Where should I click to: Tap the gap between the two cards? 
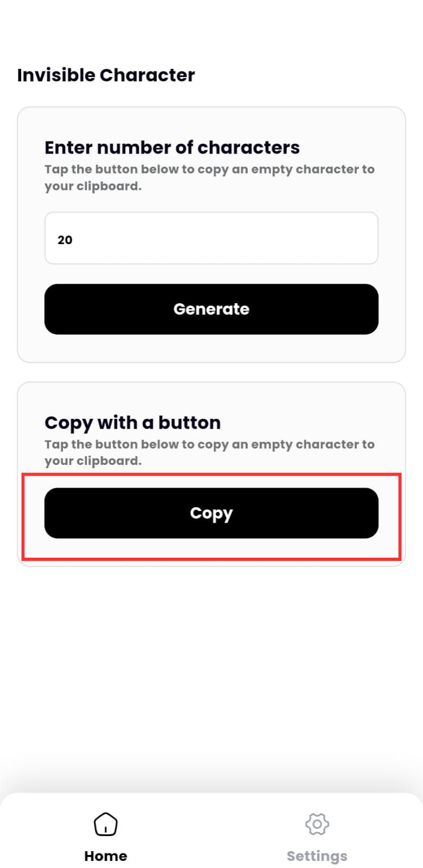(x=211, y=372)
